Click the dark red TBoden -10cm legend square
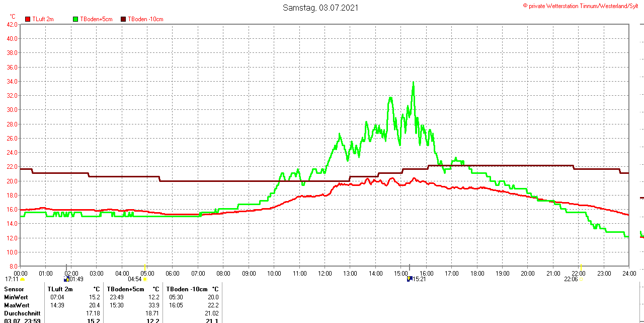This screenshot has height=323, width=644. pos(123,19)
